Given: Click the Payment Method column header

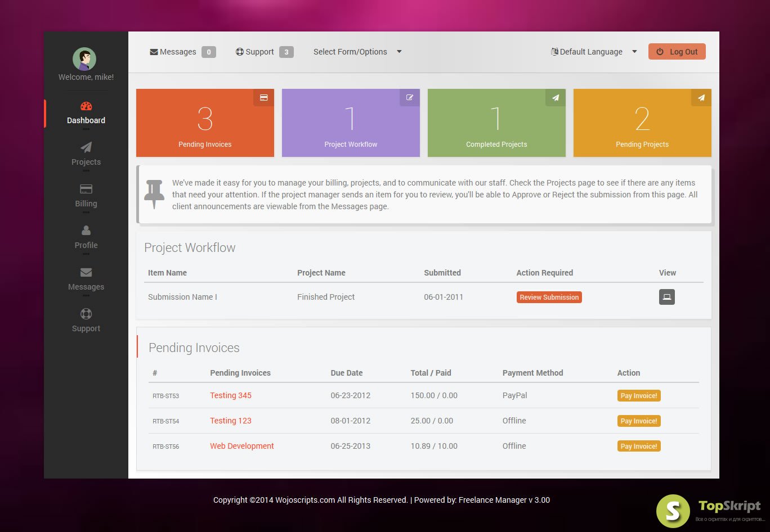Looking at the screenshot, I should (x=533, y=373).
